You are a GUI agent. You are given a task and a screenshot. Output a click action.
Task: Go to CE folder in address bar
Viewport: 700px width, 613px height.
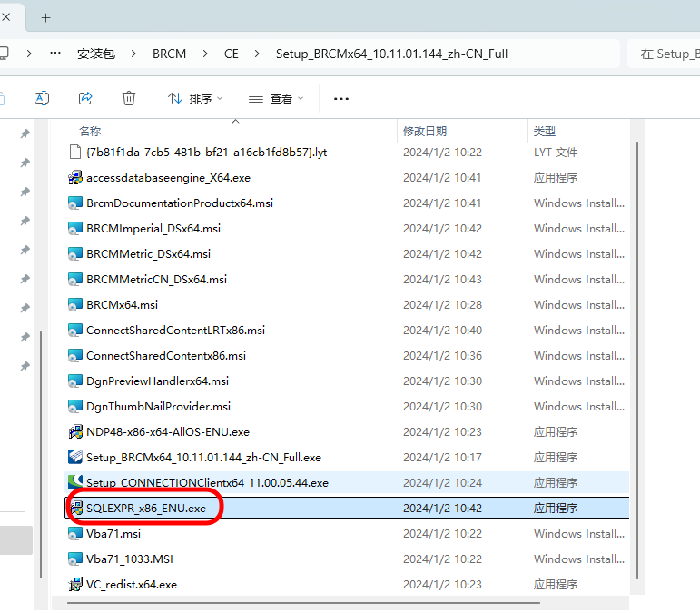[232, 54]
